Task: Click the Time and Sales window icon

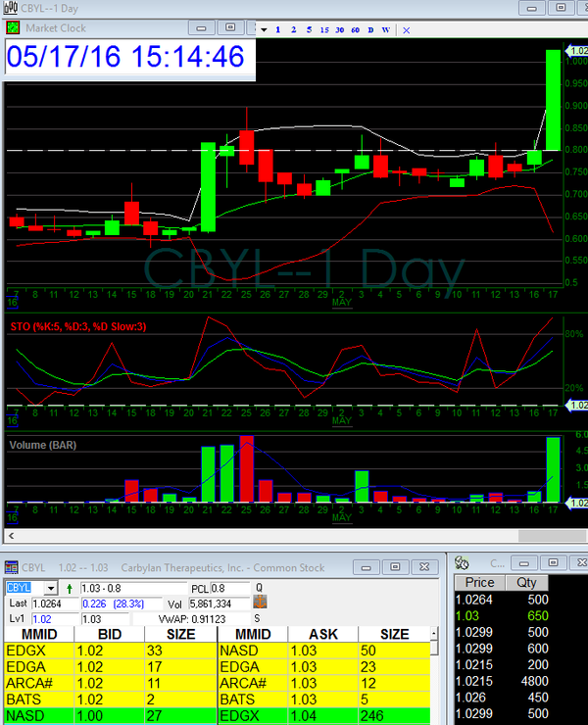Action: 462,562
